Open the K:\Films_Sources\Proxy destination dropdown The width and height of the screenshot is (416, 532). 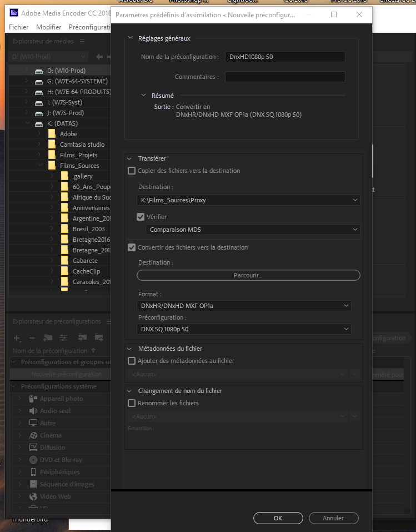pos(248,200)
